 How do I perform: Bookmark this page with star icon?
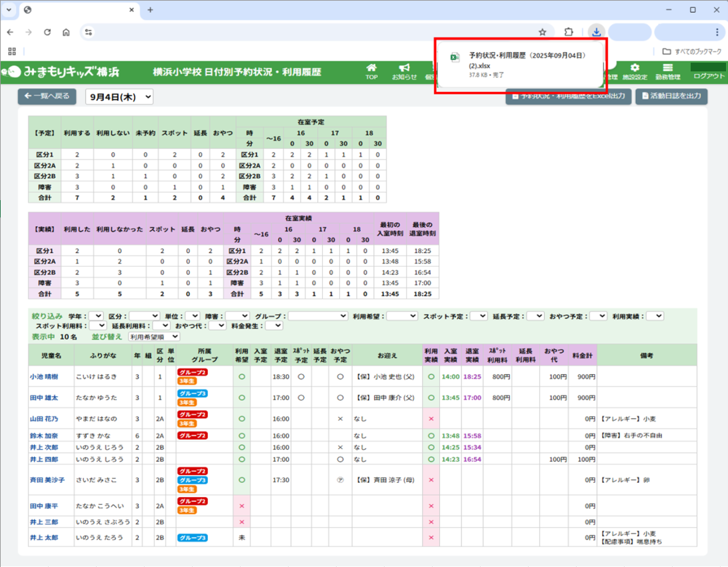coord(543,32)
